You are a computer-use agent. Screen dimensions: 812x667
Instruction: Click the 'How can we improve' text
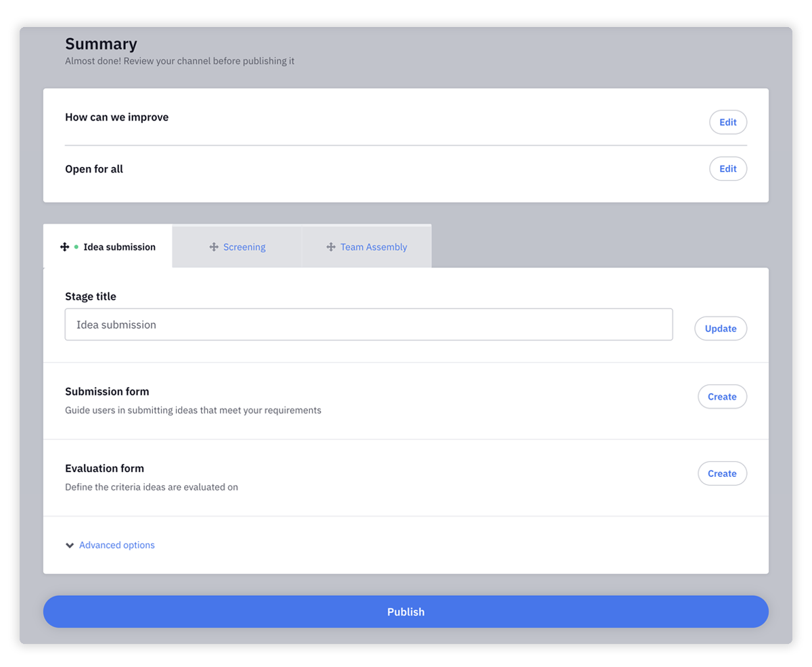117,117
